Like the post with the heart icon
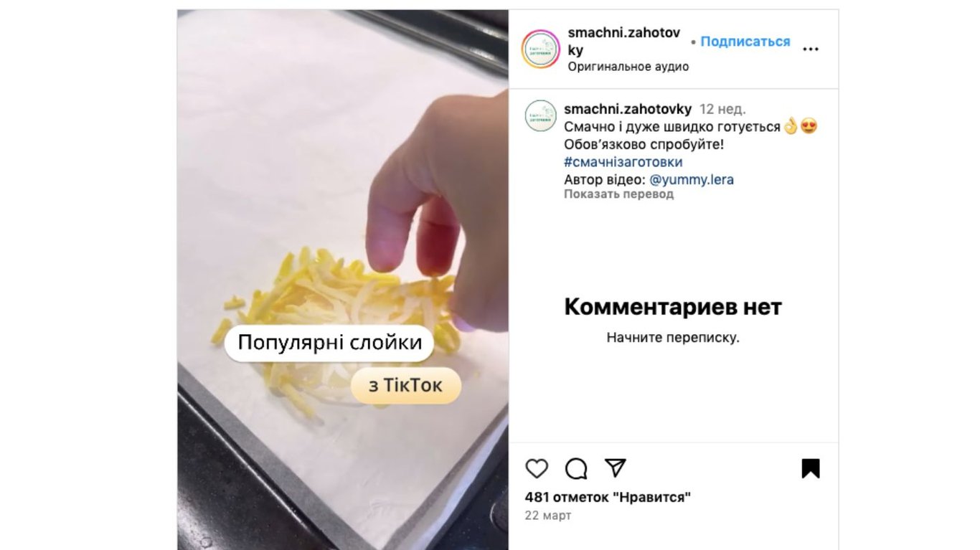This screenshot has height=550, width=980. pyautogui.click(x=537, y=469)
